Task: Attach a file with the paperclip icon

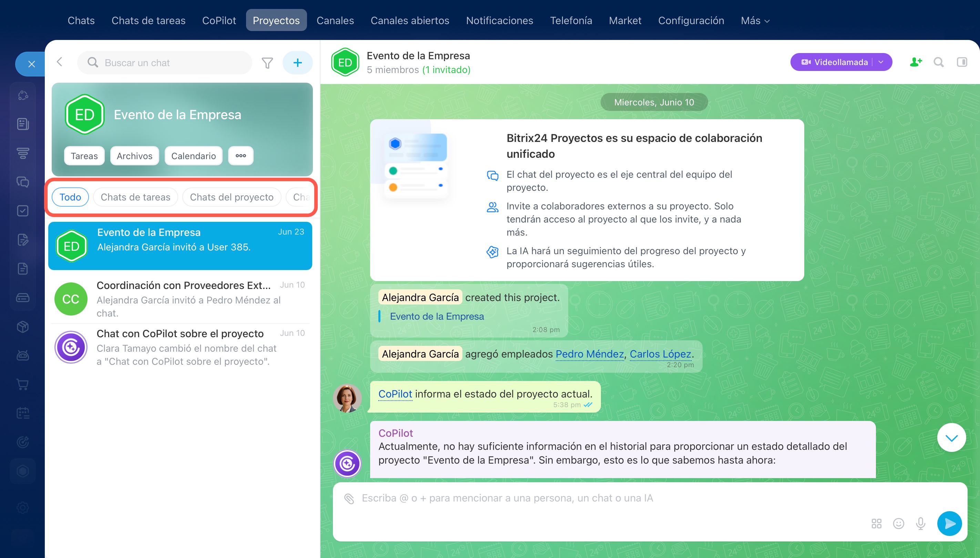Action: [x=349, y=498]
